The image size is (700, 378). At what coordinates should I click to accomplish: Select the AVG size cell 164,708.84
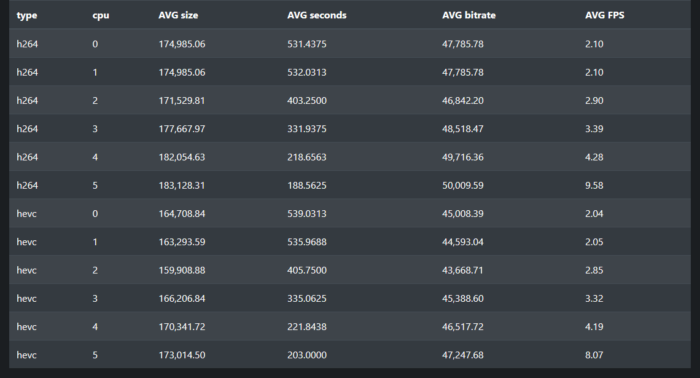pyautogui.click(x=182, y=214)
